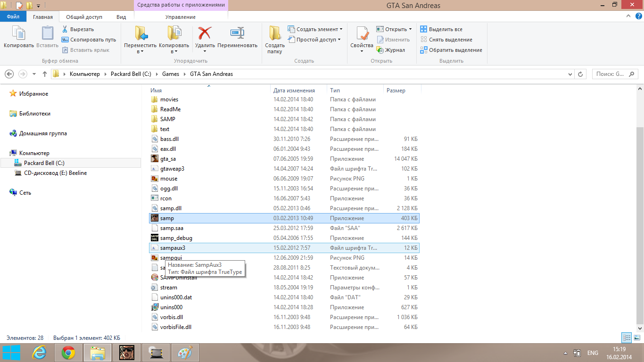Click Выделить все
The width and height of the screenshot is (644, 362).
tap(441, 29)
